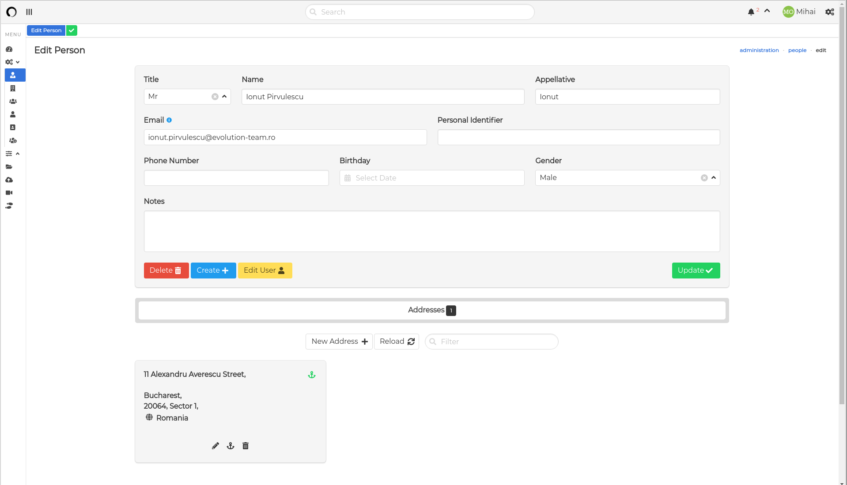Click the page vertical scrollbar
Image resolution: width=847 pixels, height=485 pixels.
pyautogui.click(x=842, y=205)
